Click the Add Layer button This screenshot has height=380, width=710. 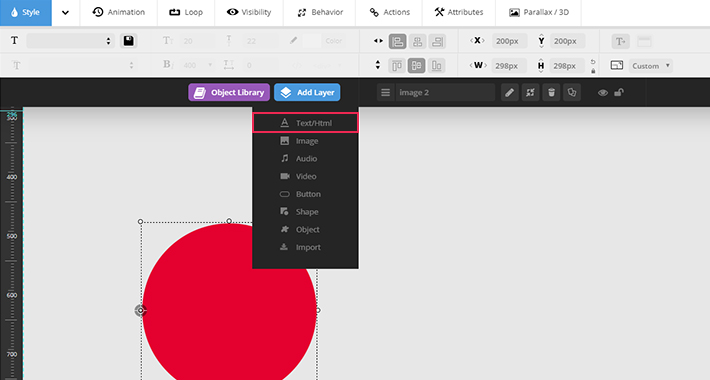[x=307, y=92]
